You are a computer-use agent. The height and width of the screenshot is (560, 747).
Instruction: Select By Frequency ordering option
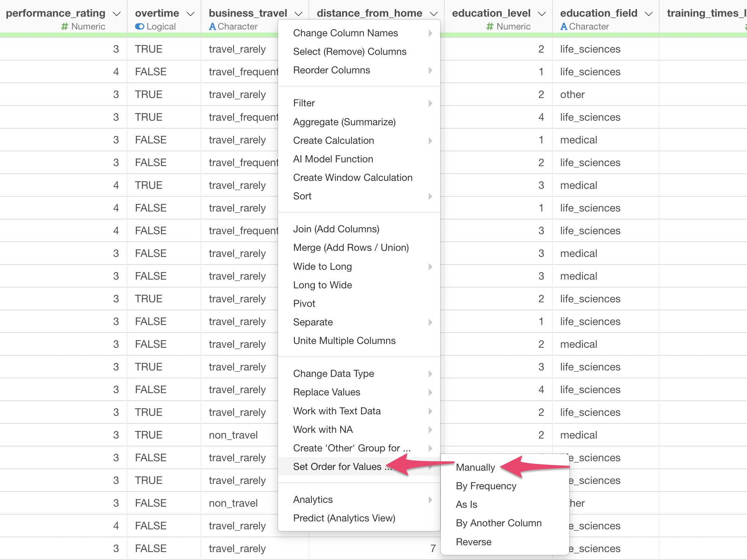[486, 486]
